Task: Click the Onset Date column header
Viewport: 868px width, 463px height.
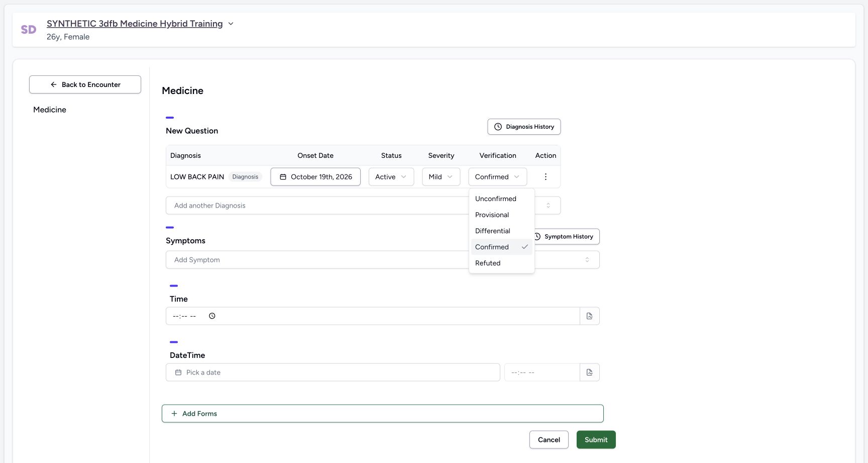Action: 315,155
